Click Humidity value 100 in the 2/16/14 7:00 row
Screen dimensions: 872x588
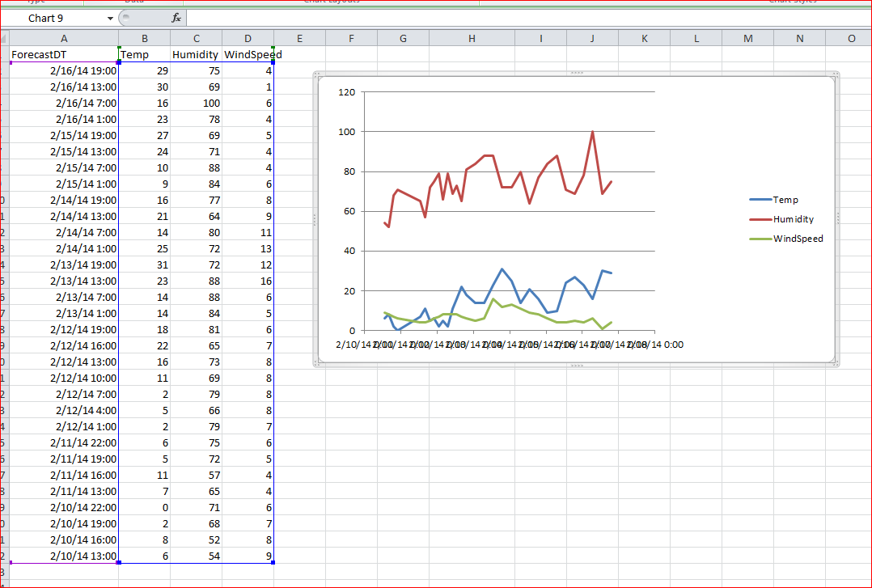click(197, 103)
